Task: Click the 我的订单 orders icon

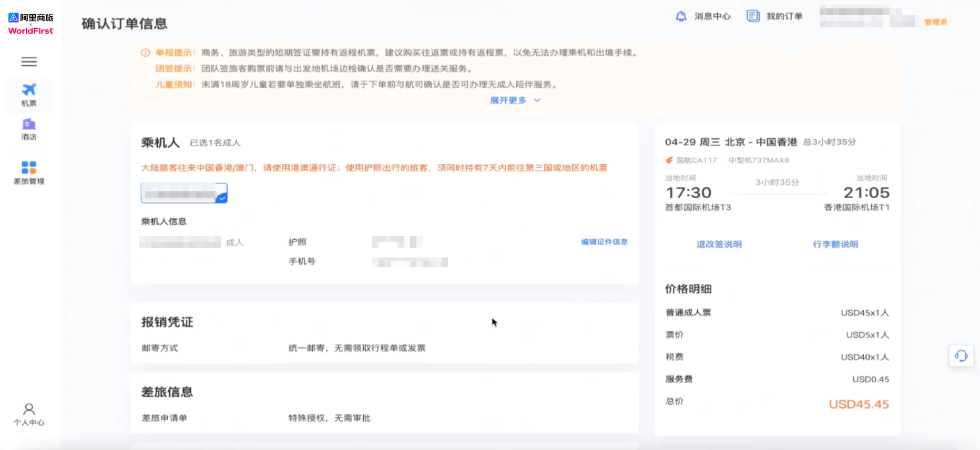Action: 753,16
